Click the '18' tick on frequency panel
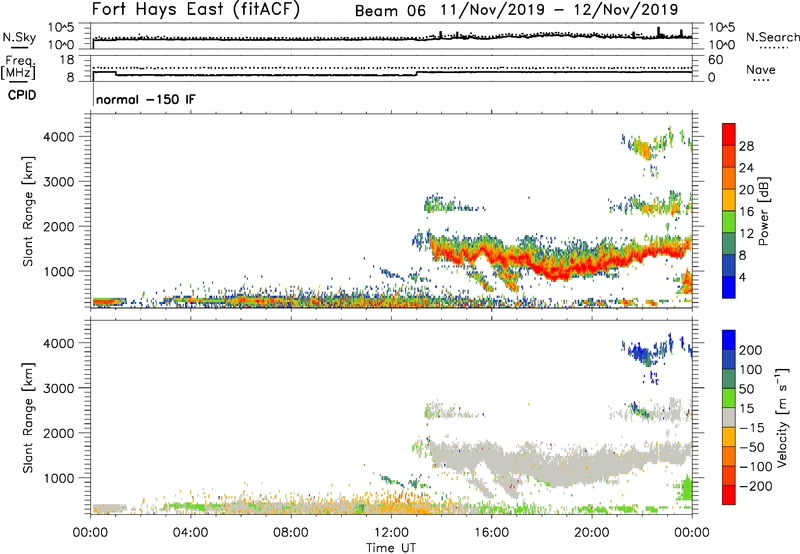 67,60
